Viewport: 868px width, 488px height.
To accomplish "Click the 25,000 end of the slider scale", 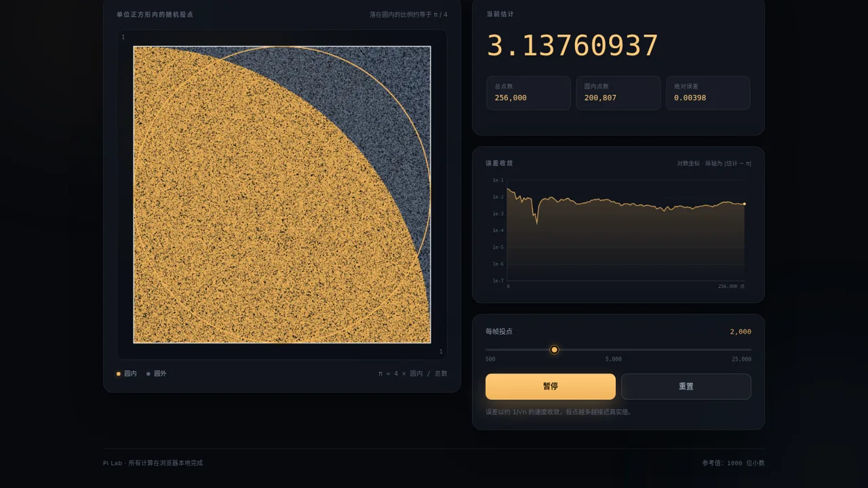I will (741, 359).
